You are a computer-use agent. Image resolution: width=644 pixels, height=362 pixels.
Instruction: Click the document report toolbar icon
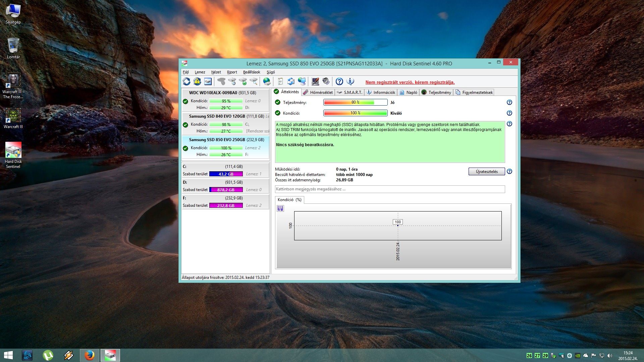tap(280, 81)
